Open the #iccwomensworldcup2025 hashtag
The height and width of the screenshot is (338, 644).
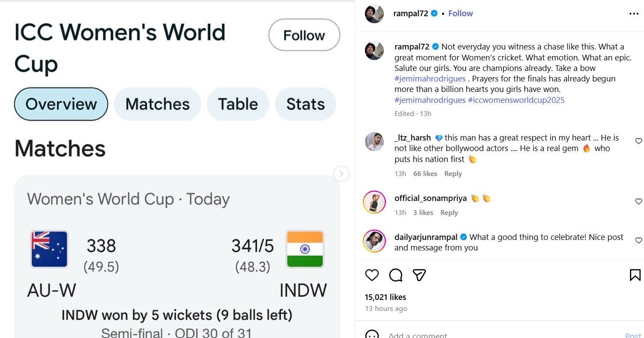pyautogui.click(x=516, y=100)
